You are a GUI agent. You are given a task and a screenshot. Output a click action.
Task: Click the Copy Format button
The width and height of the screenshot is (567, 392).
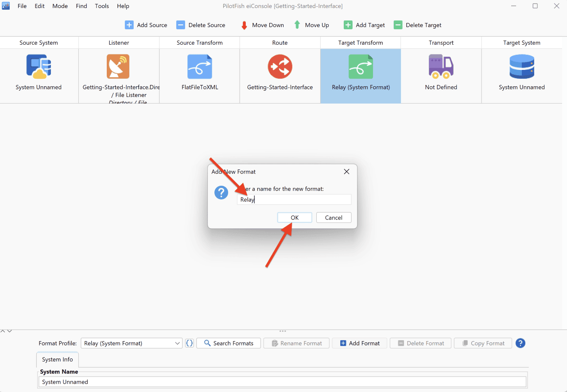click(483, 343)
